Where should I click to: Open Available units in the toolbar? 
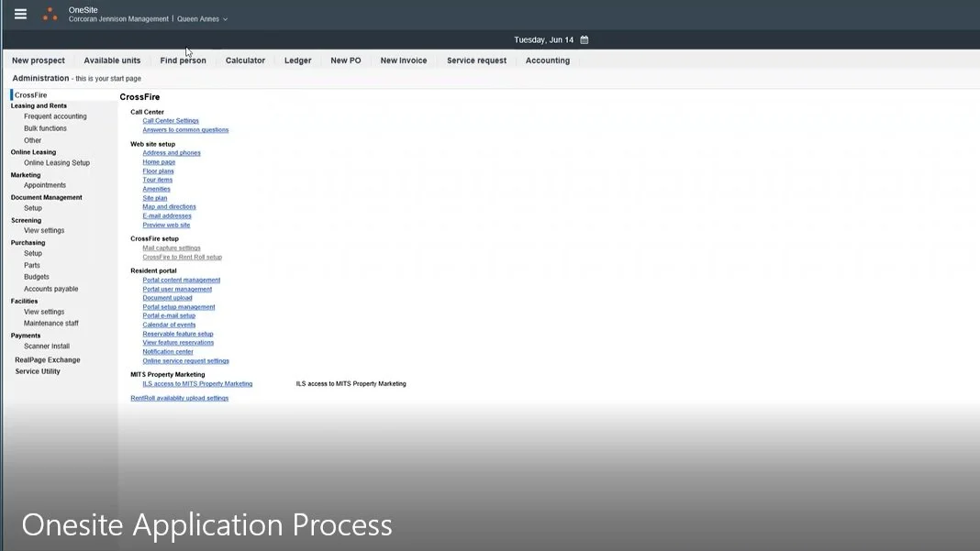pyautogui.click(x=112, y=61)
